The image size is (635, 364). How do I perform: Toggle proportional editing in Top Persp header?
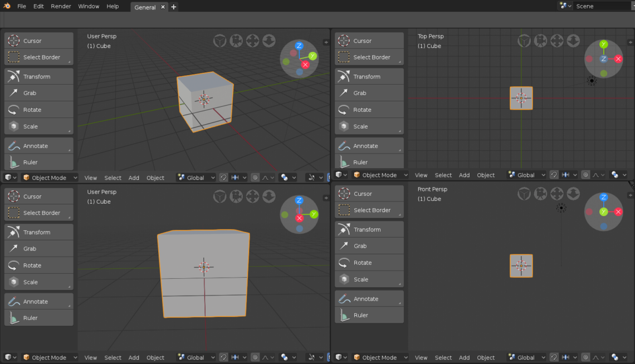[585, 175]
